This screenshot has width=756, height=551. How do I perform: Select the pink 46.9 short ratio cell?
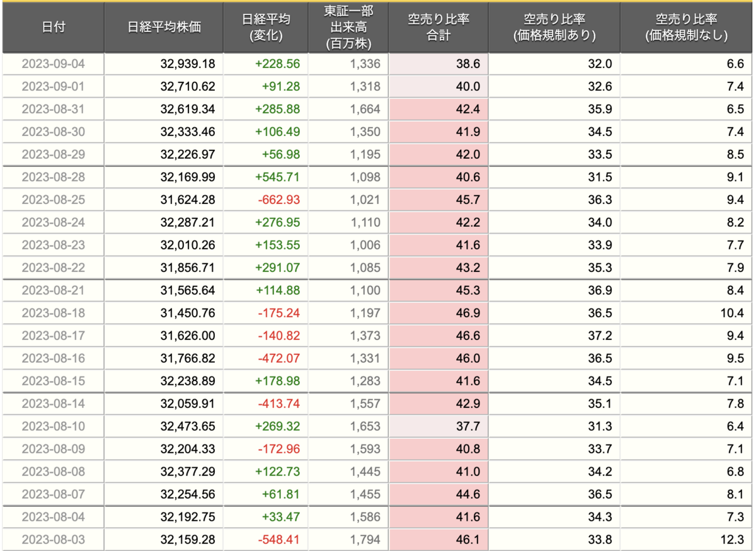438,313
